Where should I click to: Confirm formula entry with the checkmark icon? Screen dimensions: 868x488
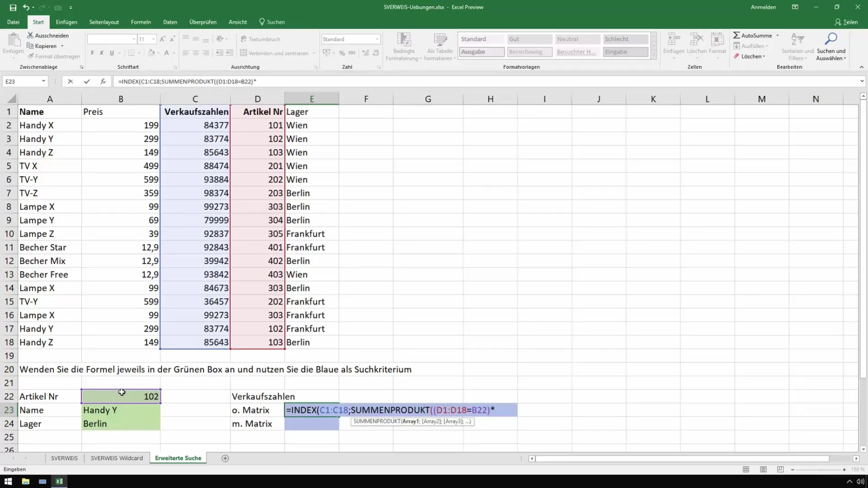[87, 81]
